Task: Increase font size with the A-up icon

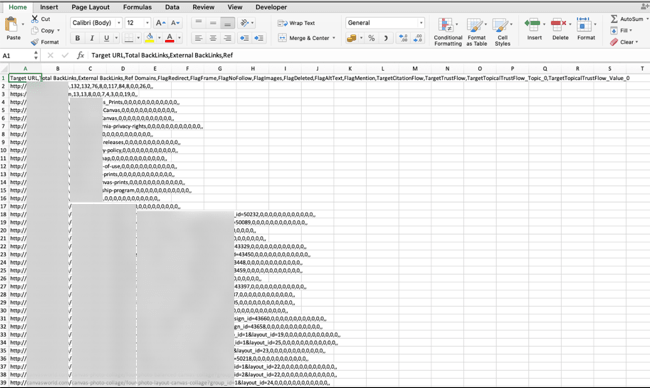Action: (160, 23)
